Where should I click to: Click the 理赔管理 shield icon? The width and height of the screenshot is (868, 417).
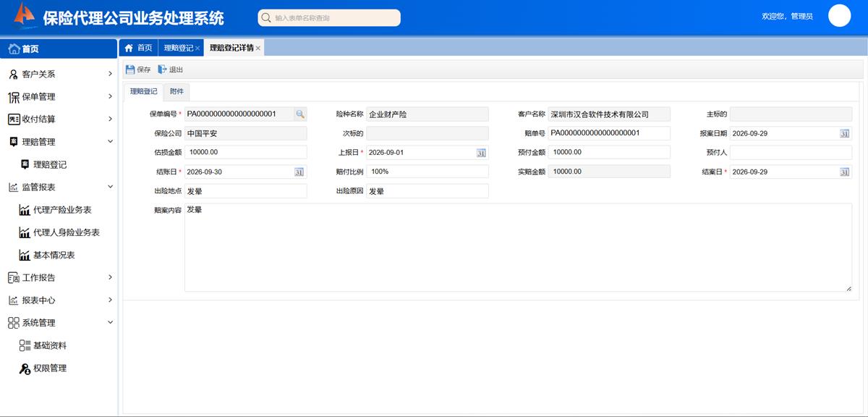(13, 142)
